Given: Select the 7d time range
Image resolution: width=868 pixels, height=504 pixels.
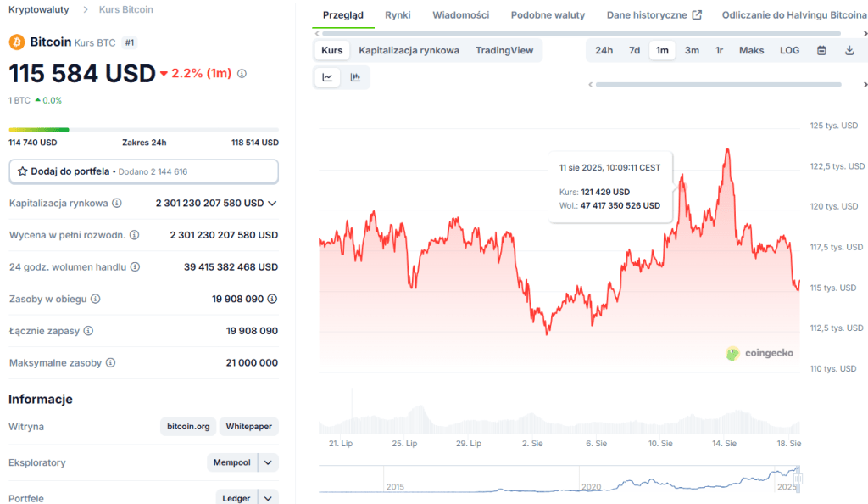Looking at the screenshot, I should (x=634, y=50).
